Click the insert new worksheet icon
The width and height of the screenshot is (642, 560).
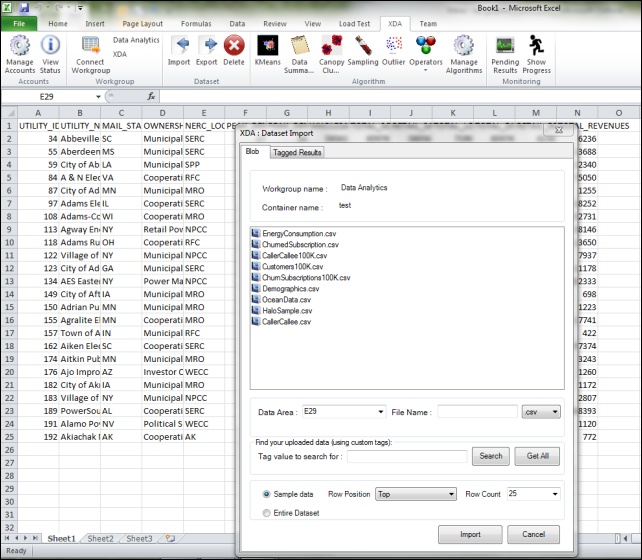pyautogui.click(x=170, y=538)
